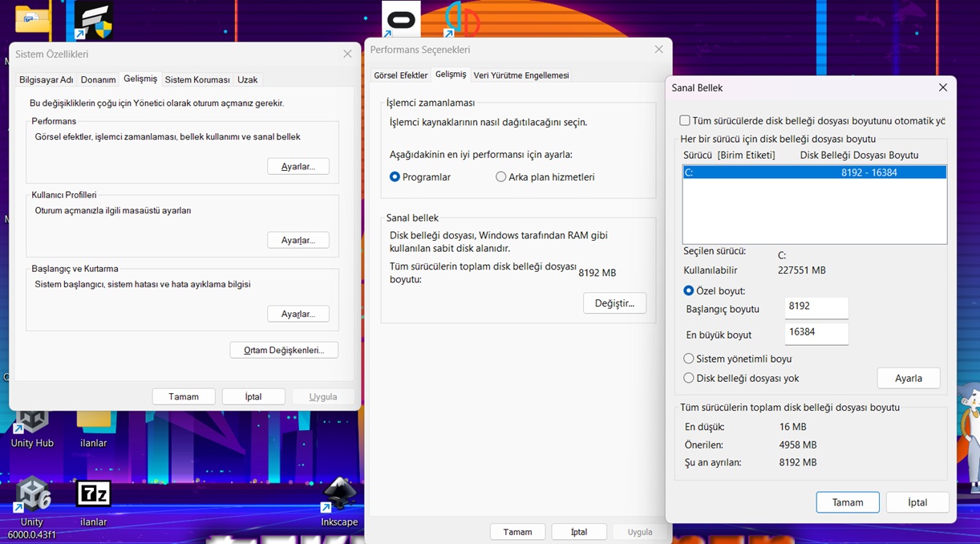Open the Sistem Koruması tab
Screen dimensions: 980x544
point(197,80)
